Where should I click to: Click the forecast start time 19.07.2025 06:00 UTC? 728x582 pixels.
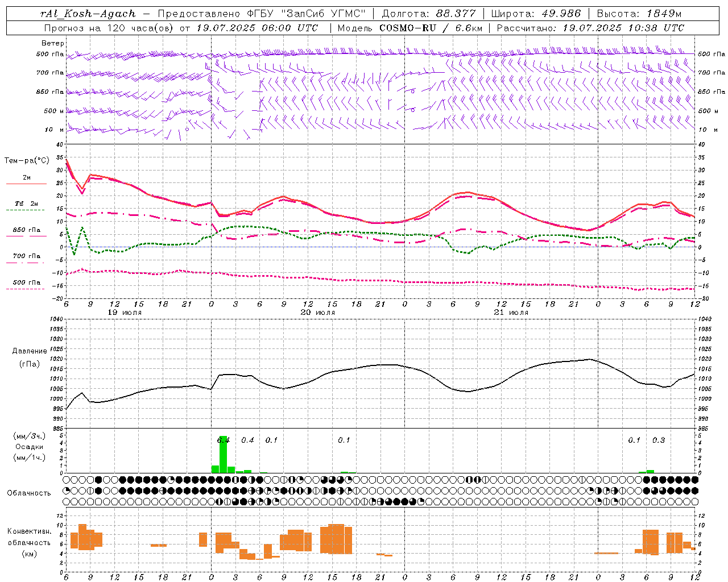click(x=257, y=27)
